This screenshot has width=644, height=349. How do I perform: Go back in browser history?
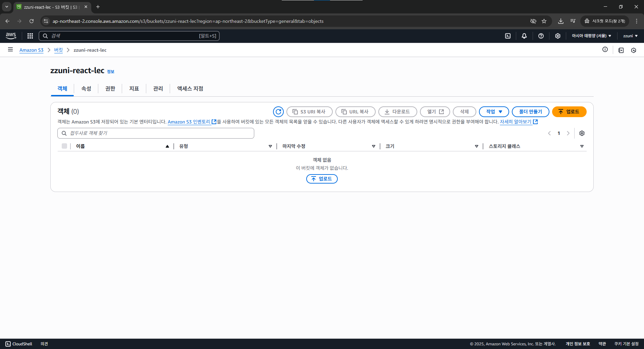click(7, 21)
